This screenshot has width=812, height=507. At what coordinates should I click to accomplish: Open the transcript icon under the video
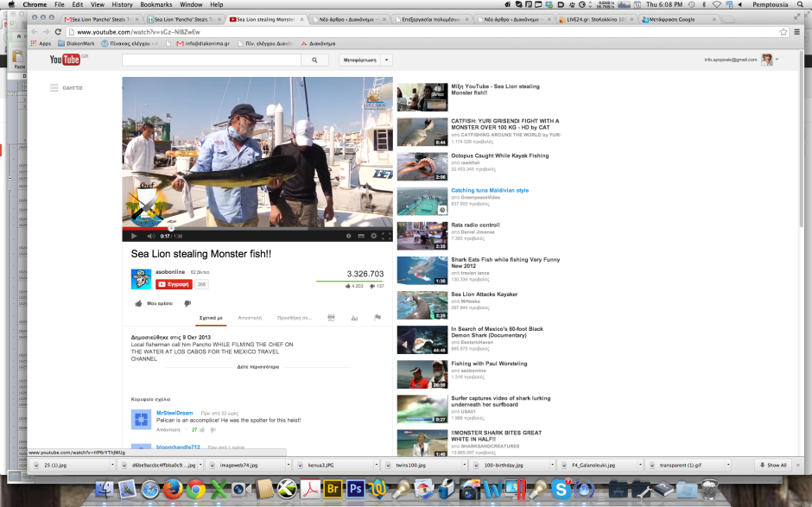point(331,318)
